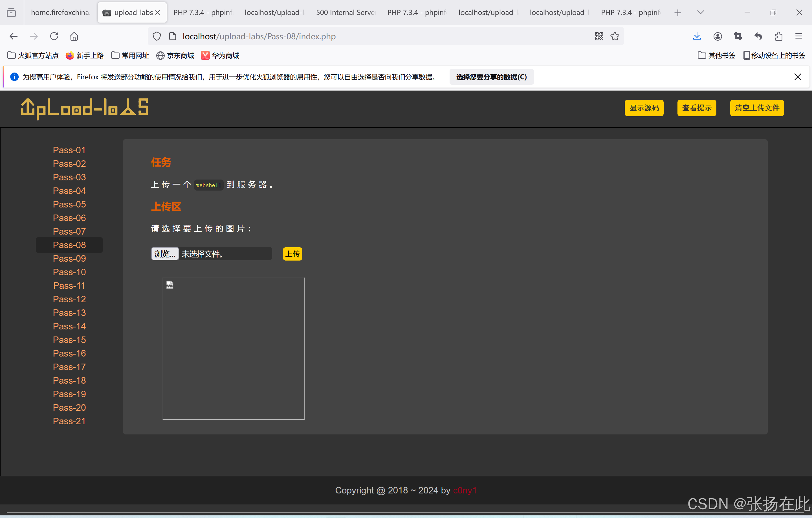Open the Firefox account menu
The image size is (812, 518).
click(718, 36)
